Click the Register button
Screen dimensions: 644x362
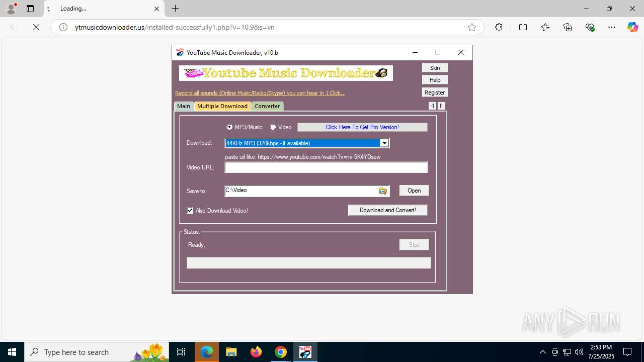coord(435,93)
